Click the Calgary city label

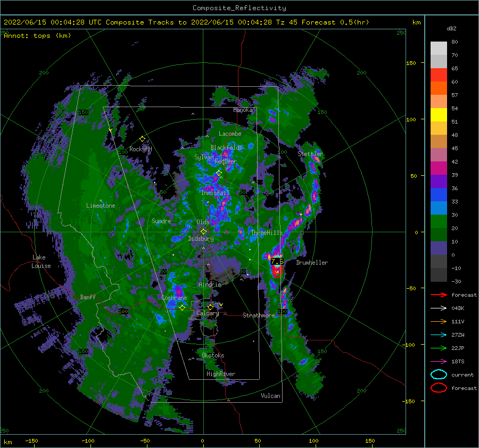pos(208,313)
